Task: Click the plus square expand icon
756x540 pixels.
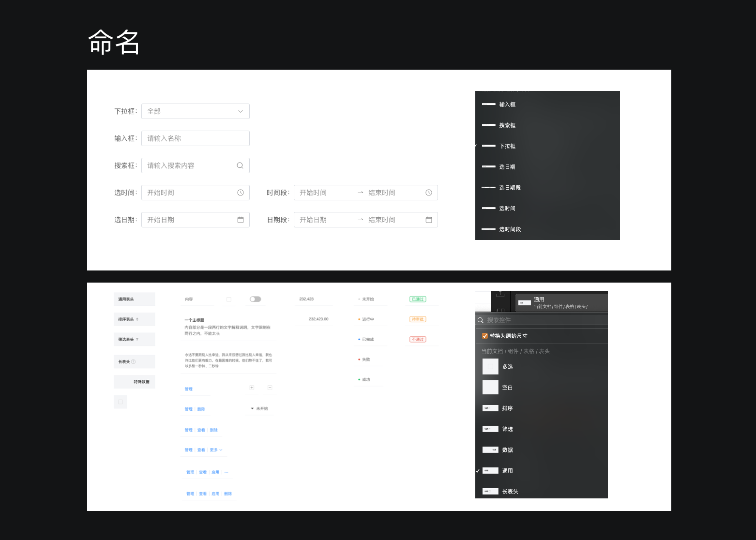Action: click(x=251, y=388)
